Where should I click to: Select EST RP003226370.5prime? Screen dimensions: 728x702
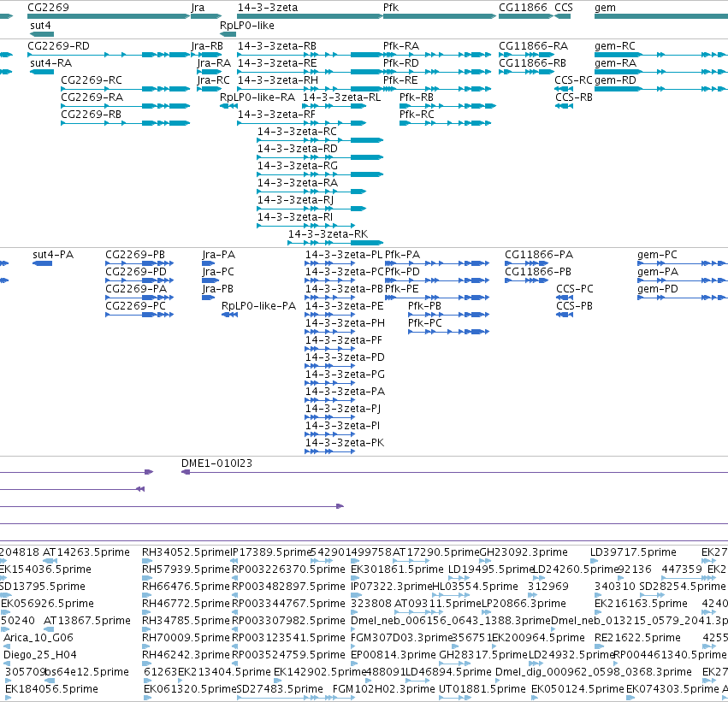(236, 578)
